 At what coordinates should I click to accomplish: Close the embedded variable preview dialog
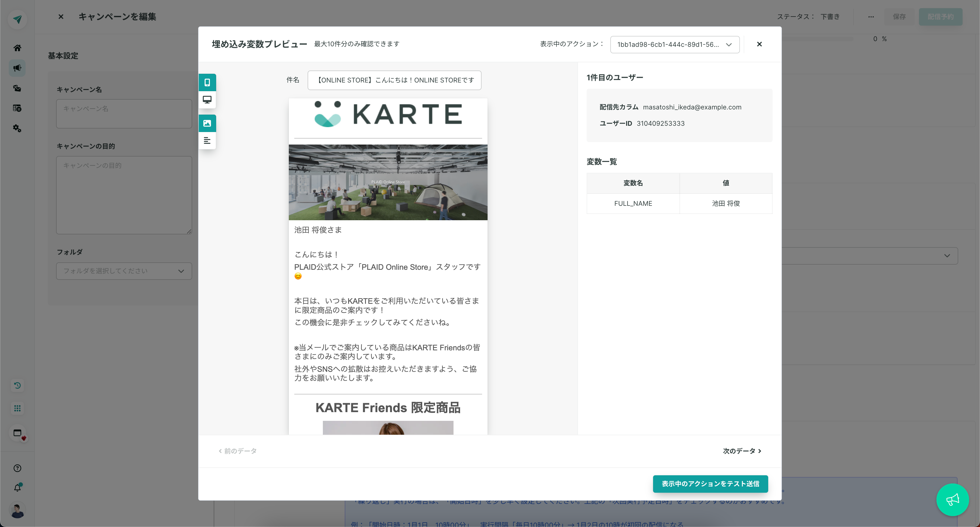coord(759,44)
